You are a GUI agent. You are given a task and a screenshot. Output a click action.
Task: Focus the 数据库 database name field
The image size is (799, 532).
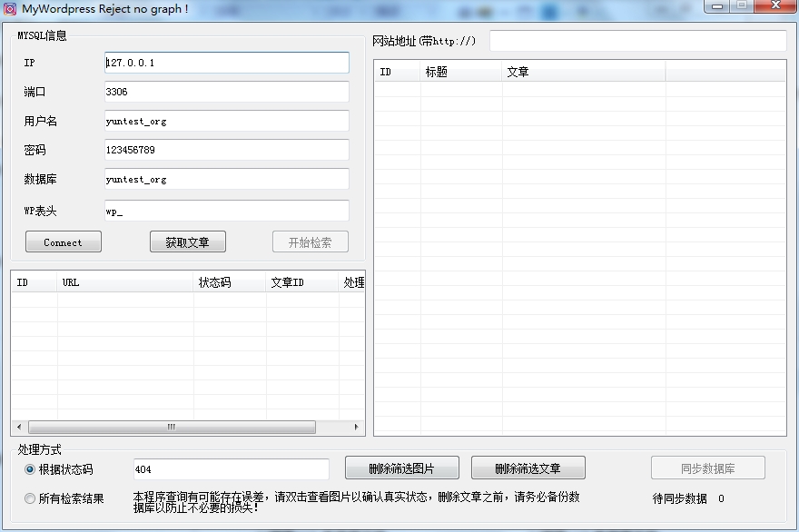point(227,179)
